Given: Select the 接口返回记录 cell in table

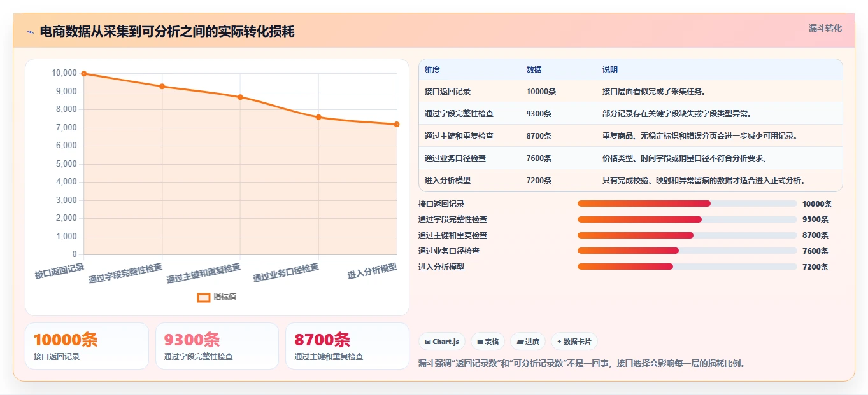Looking at the screenshot, I should 448,92.
